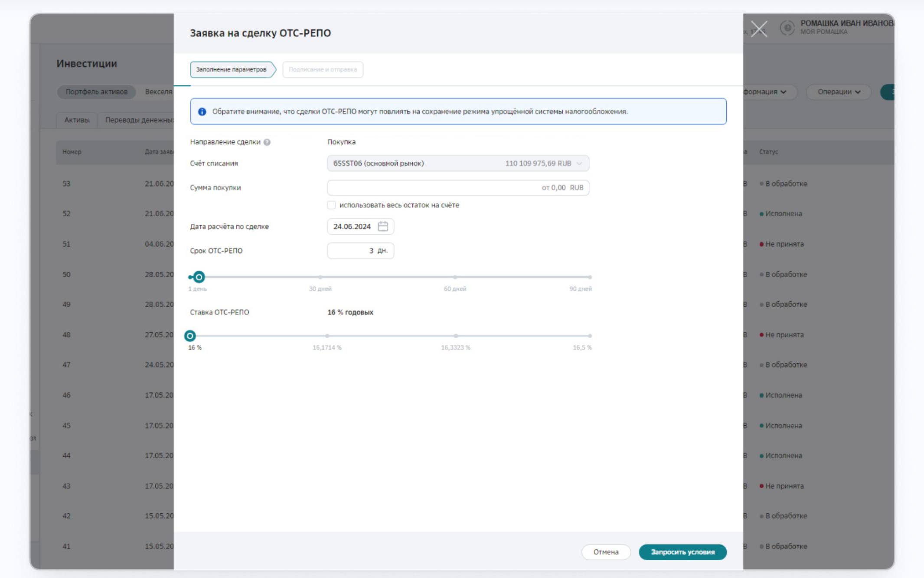The width and height of the screenshot is (924, 578).
Task: Click row number 53 in the background table
Action: click(66, 184)
